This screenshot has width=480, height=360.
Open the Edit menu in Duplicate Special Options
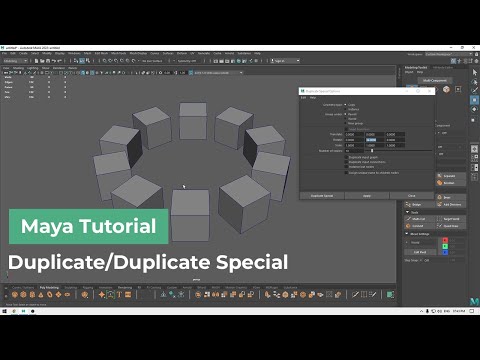pos(303,98)
